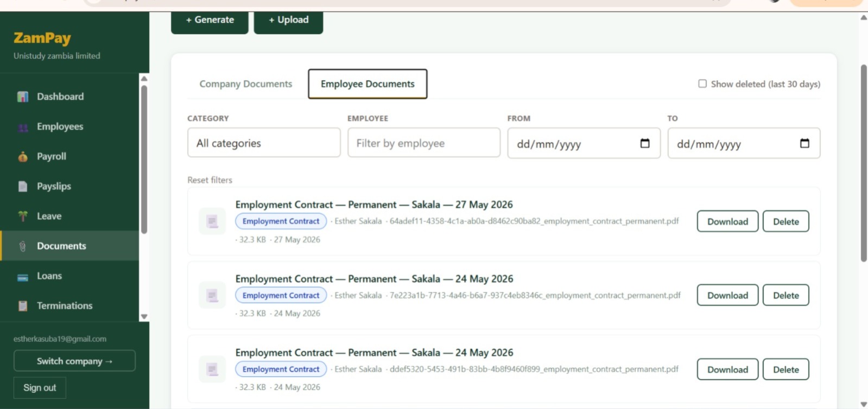Select the Employee Documents tab
868x409 pixels.
(x=368, y=84)
